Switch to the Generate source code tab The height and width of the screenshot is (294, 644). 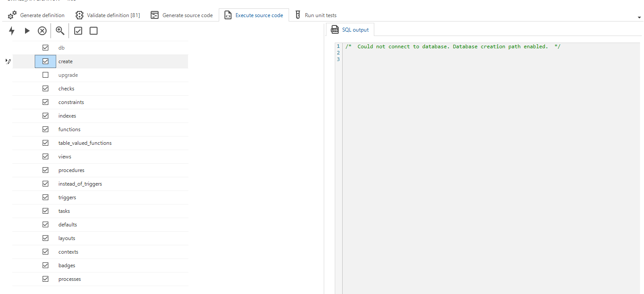[182, 15]
